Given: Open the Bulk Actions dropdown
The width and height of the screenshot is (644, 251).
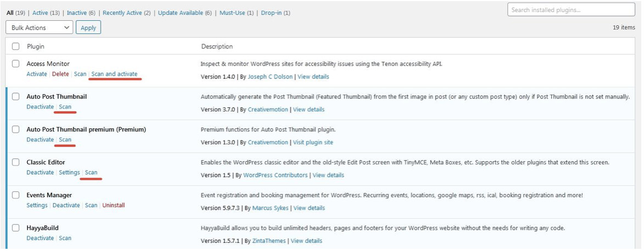Looking at the screenshot, I should tap(39, 27).
